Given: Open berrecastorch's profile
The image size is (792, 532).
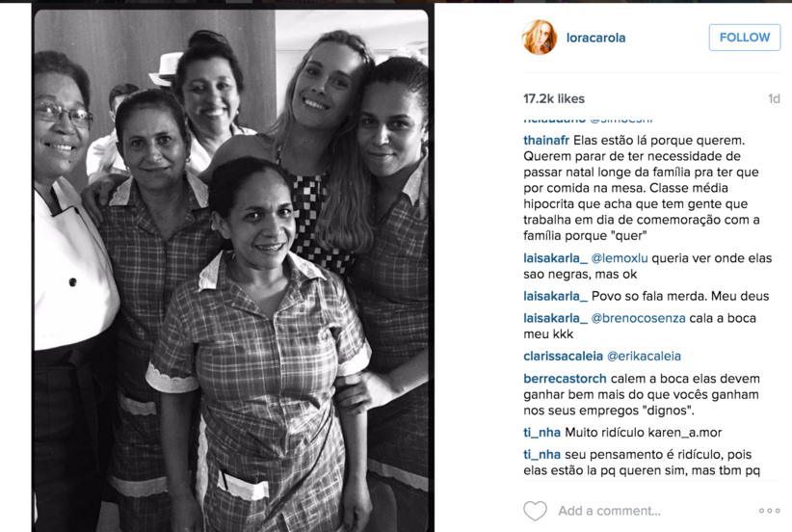Looking at the screenshot, I should [565, 379].
